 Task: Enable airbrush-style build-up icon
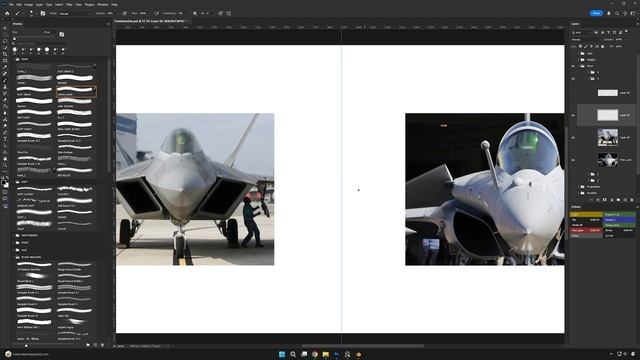pyautogui.click(x=156, y=13)
